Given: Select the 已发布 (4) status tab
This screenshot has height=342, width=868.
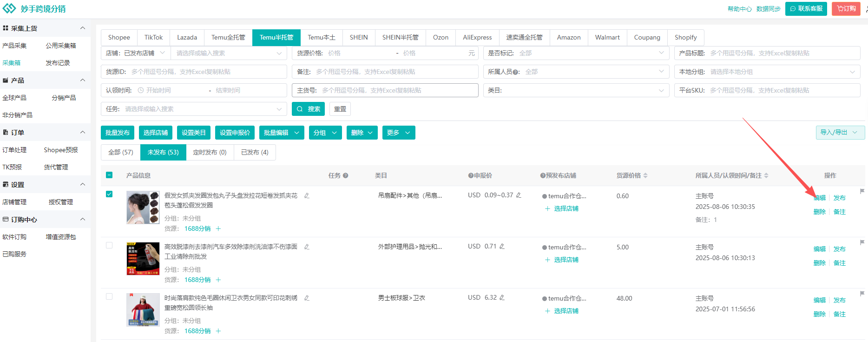Looking at the screenshot, I should click(255, 153).
